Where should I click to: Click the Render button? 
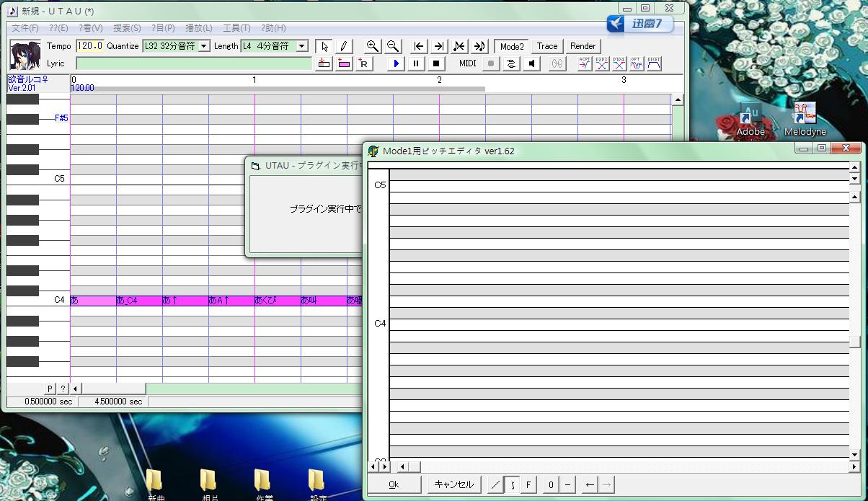pos(583,46)
